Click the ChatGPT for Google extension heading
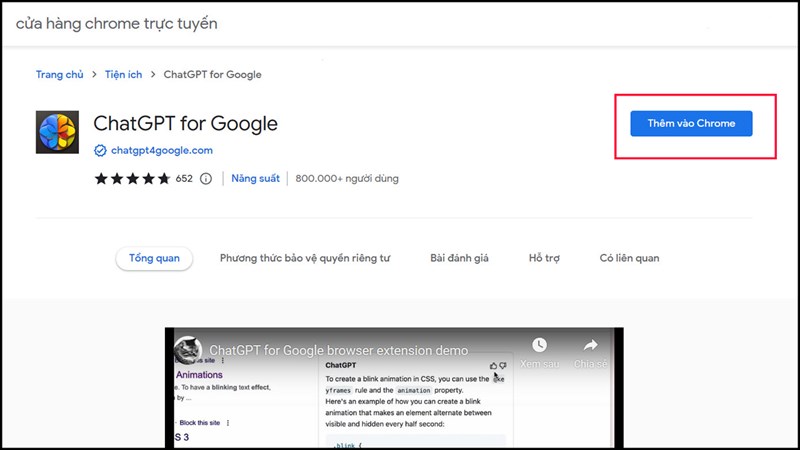Viewport: 800px width, 450px height. [186, 123]
